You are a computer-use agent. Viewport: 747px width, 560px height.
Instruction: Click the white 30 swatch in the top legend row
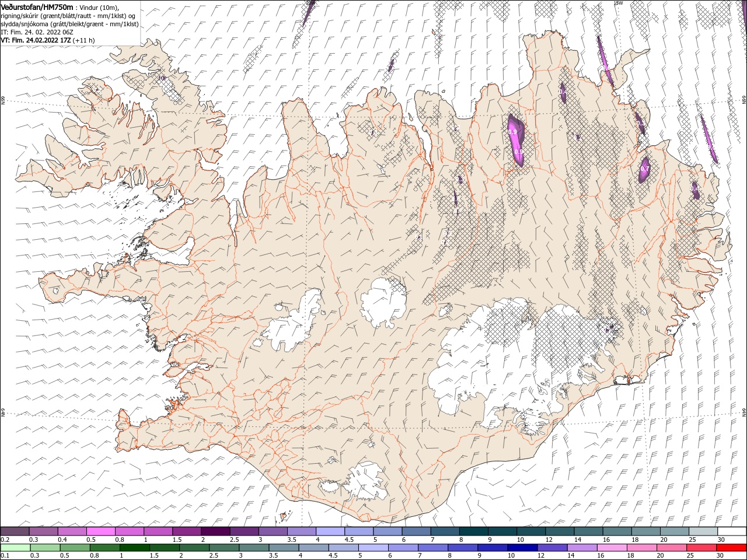click(732, 531)
